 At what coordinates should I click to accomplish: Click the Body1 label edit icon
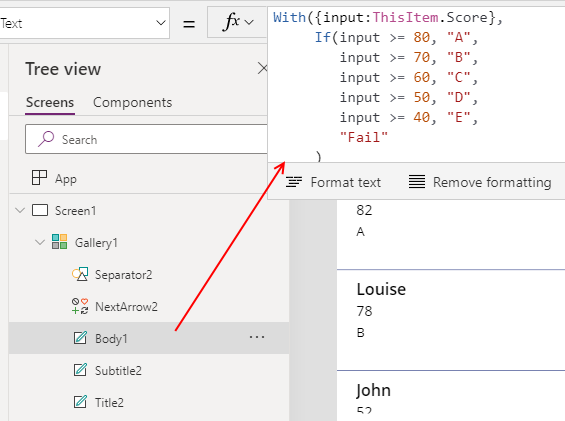[80, 338]
